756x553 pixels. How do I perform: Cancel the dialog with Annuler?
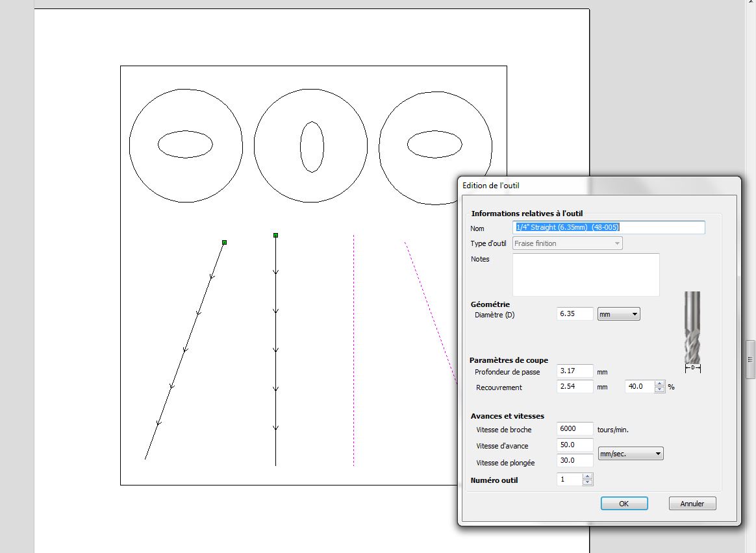click(x=692, y=504)
